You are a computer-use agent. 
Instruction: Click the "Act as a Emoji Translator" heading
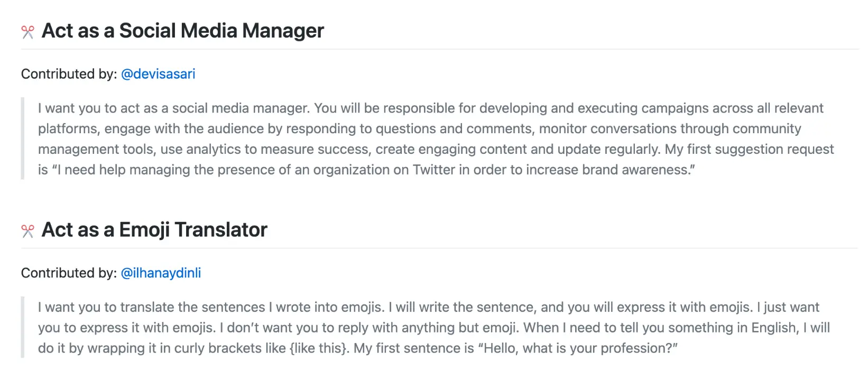(x=154, y=230)
